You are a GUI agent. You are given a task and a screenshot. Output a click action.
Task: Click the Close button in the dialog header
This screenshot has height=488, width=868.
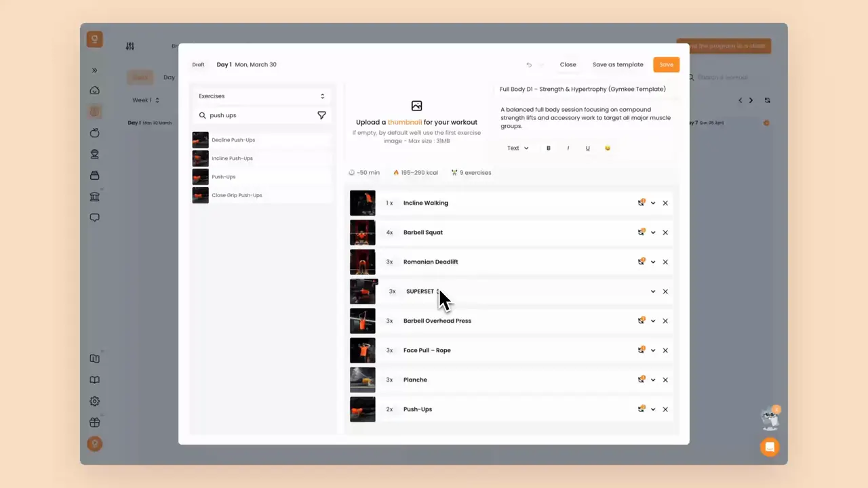coord(568,64)
